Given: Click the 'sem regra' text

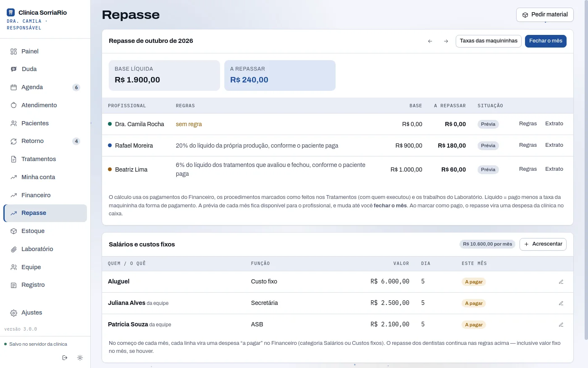Looking at the screenshot, I should click(x=189, y=124).
